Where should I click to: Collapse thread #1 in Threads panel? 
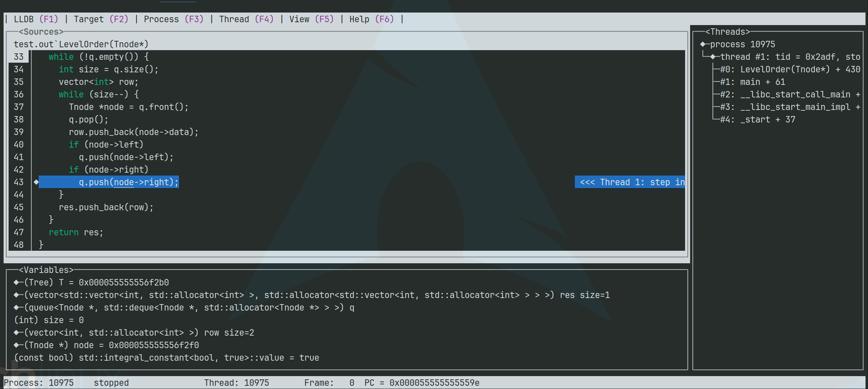pos(713,57)
